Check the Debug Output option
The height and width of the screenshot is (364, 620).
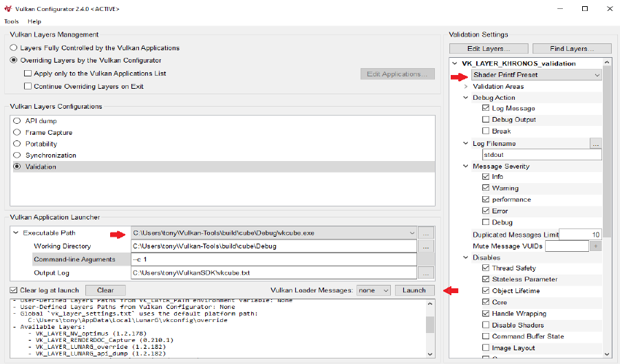tap(487, 120)
